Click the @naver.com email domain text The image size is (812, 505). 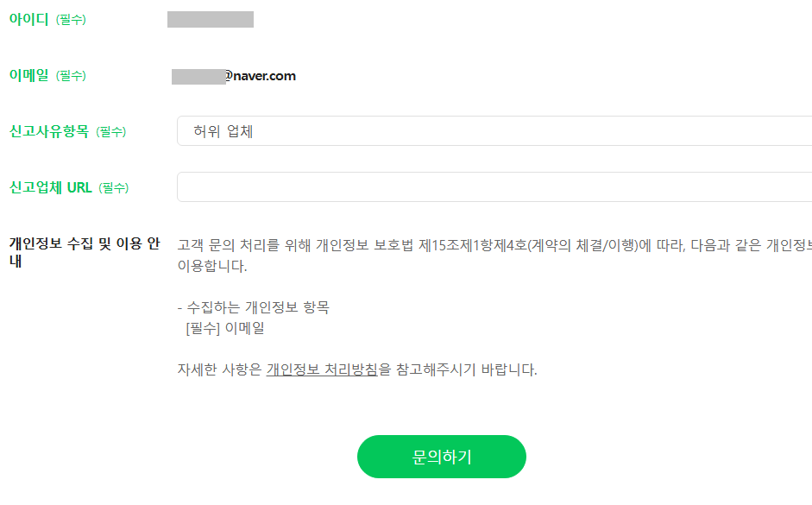[x=261, y=76]
